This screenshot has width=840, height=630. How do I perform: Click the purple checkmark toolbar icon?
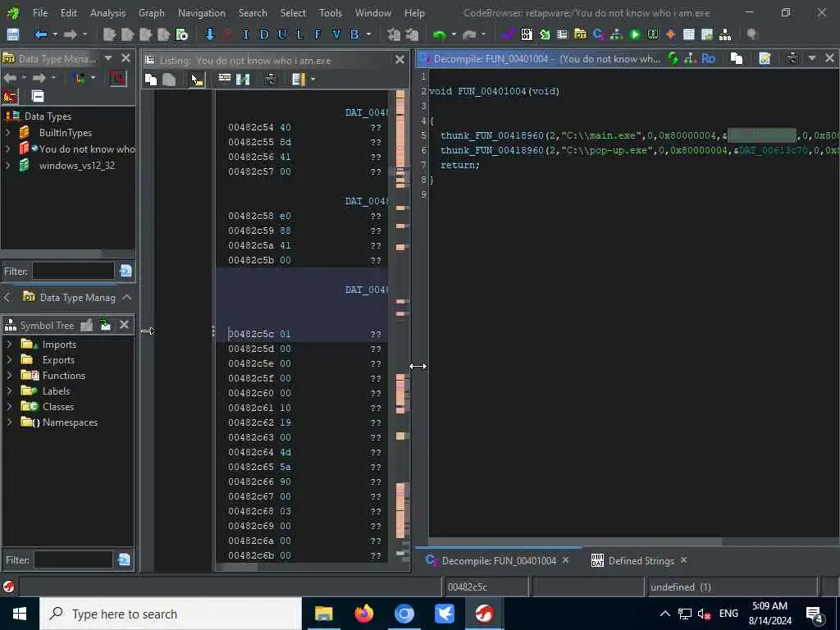[508, 34]
